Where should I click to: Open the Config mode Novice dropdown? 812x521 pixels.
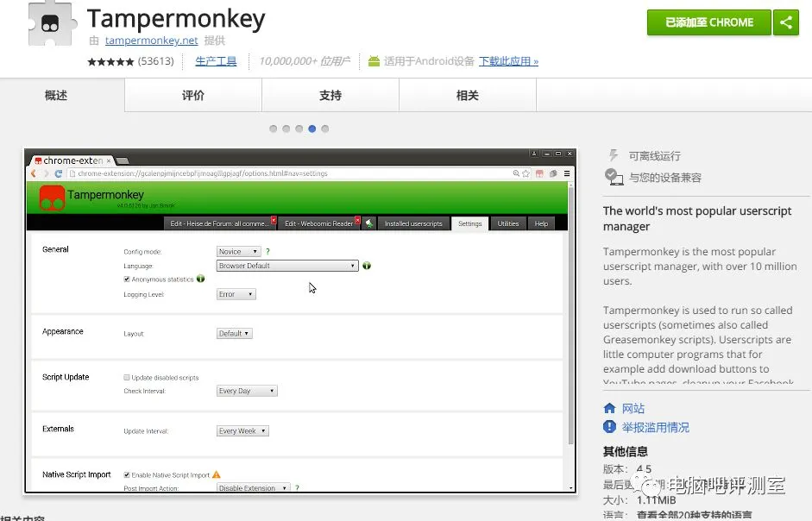238,251
